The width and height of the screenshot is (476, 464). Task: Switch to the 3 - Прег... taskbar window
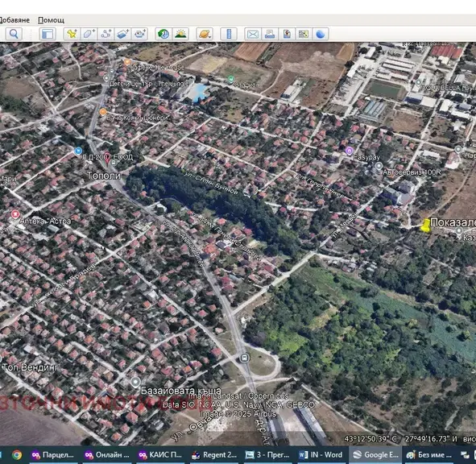(268, 454)
